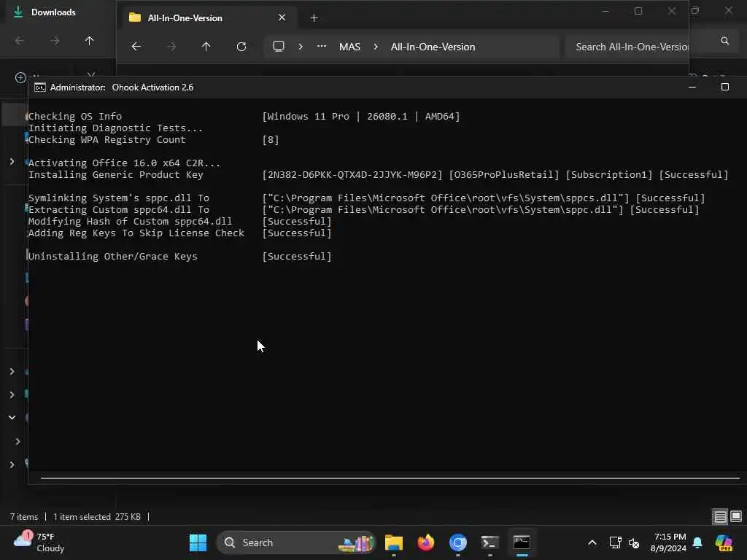
Task: Click the 'Uninstalling Other/Grace Keys' console line
Action: coord(113,257)
